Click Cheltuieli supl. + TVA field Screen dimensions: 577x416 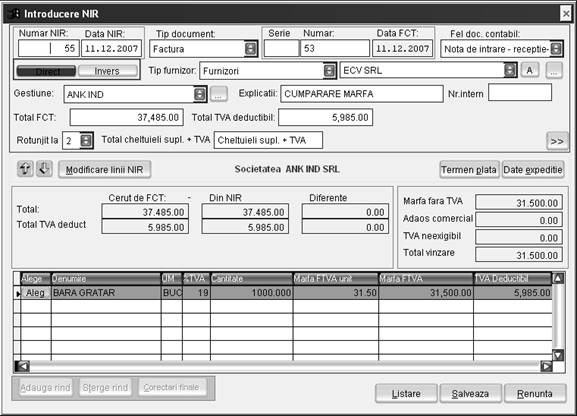click(x=268, y=140)
